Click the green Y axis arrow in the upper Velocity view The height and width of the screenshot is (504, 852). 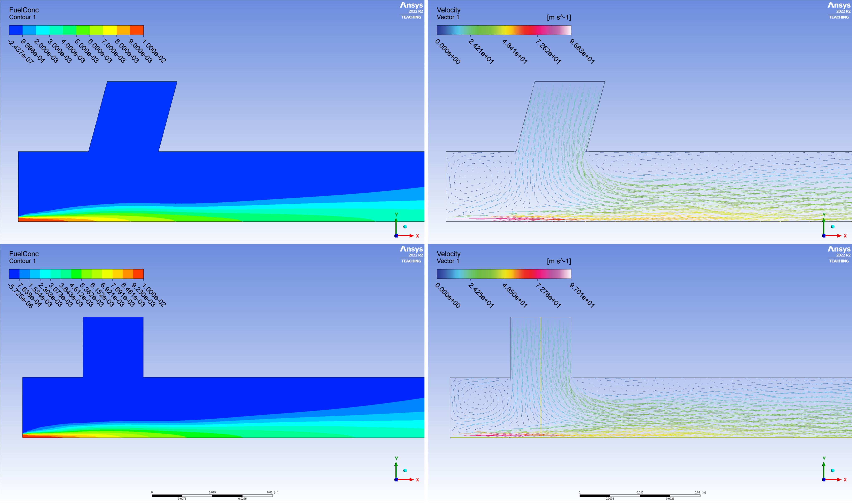point(823,227)
